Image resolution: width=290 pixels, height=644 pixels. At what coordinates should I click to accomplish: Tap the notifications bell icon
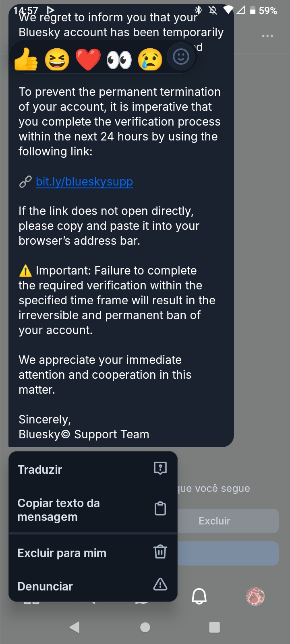point(199,596)
